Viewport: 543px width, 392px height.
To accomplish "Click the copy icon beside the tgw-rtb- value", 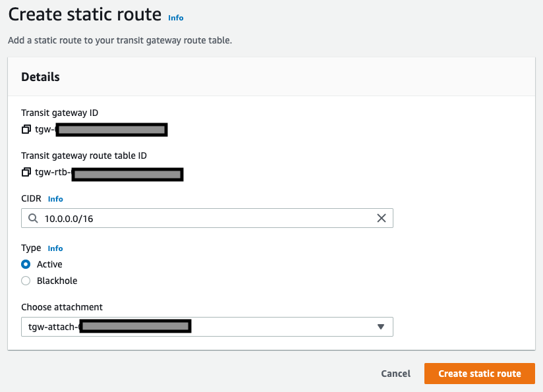I will click(x=26, y=172).
